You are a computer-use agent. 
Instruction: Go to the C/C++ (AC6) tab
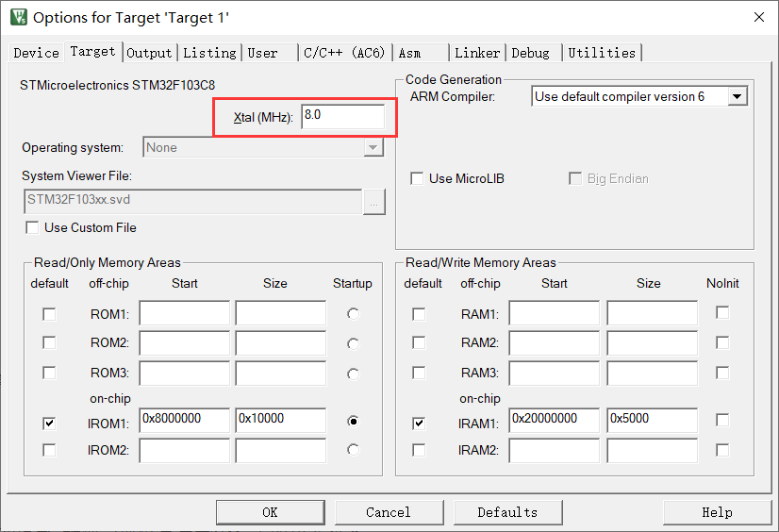[344, 53]
